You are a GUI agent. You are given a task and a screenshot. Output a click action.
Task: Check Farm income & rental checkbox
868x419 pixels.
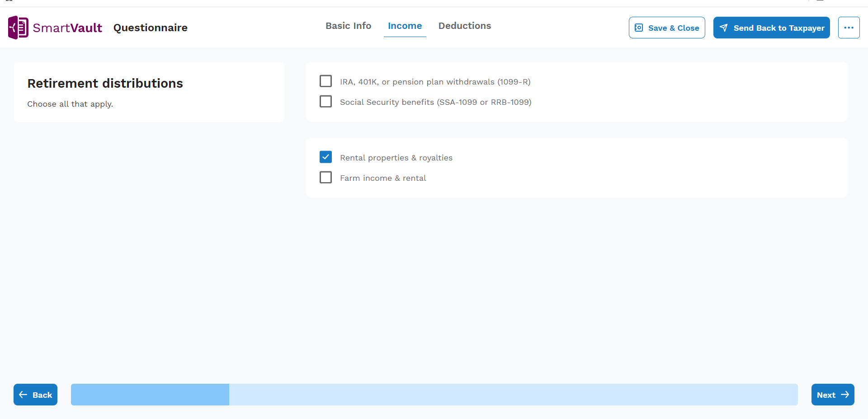click(325, 177)
